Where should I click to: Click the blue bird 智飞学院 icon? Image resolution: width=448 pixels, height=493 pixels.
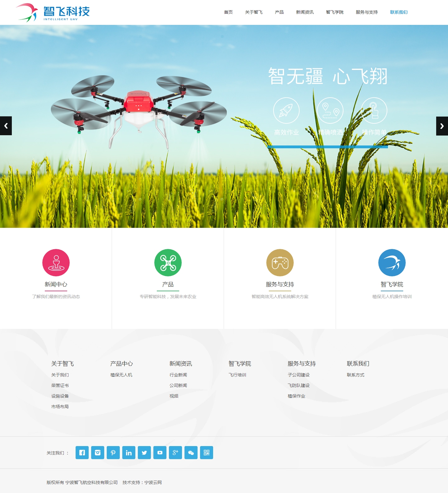point(392,263)
